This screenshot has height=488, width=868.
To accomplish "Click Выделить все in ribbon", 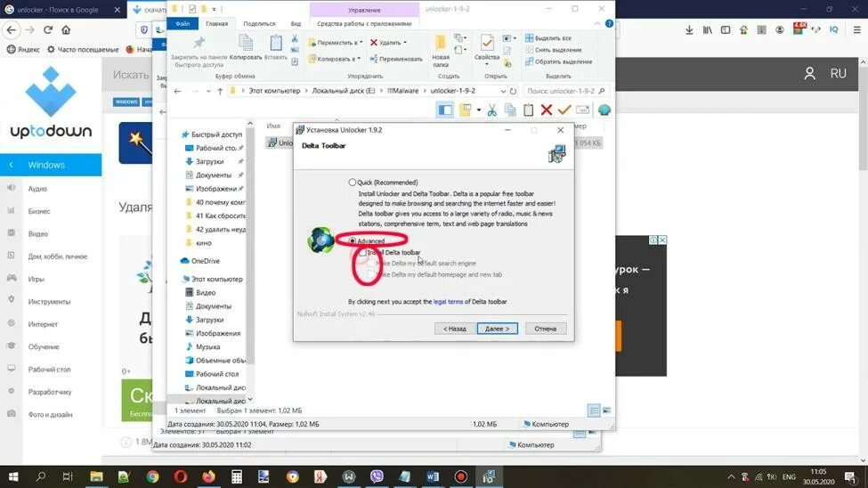I will tap(548, 38).
